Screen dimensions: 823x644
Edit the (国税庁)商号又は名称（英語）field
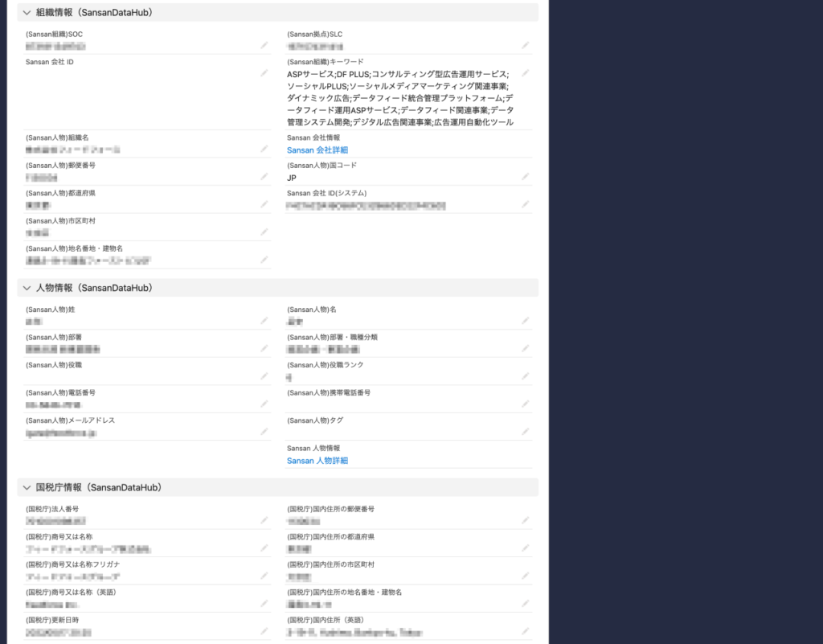coord(264,604)
